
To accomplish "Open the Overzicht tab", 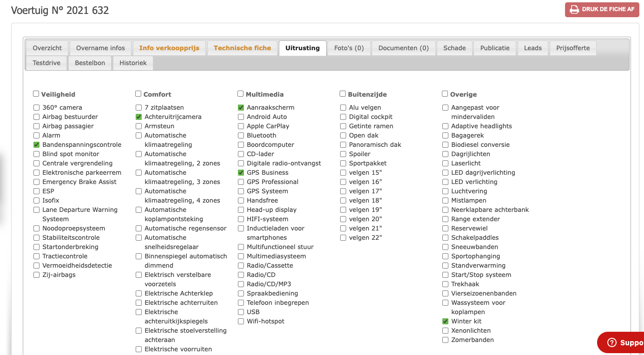I will point(47,48).
